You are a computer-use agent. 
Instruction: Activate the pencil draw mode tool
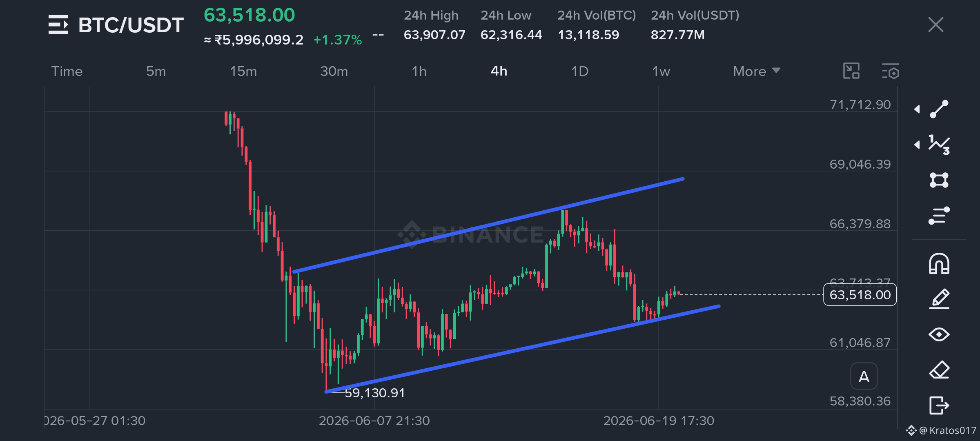coord(939,299)
